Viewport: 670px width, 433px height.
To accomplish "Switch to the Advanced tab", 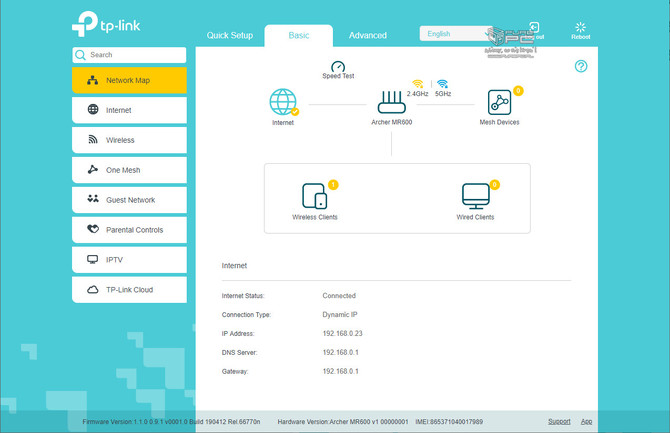I will coord(367,35).
